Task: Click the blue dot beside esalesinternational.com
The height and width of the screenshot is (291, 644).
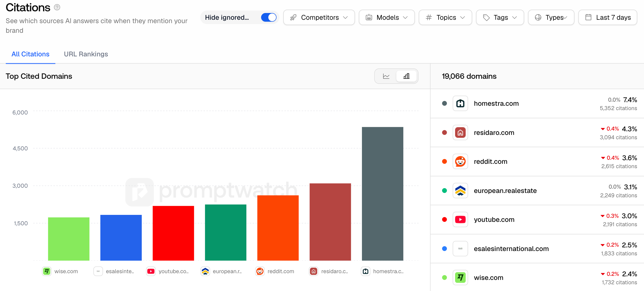Action: [x=444, y=248]
